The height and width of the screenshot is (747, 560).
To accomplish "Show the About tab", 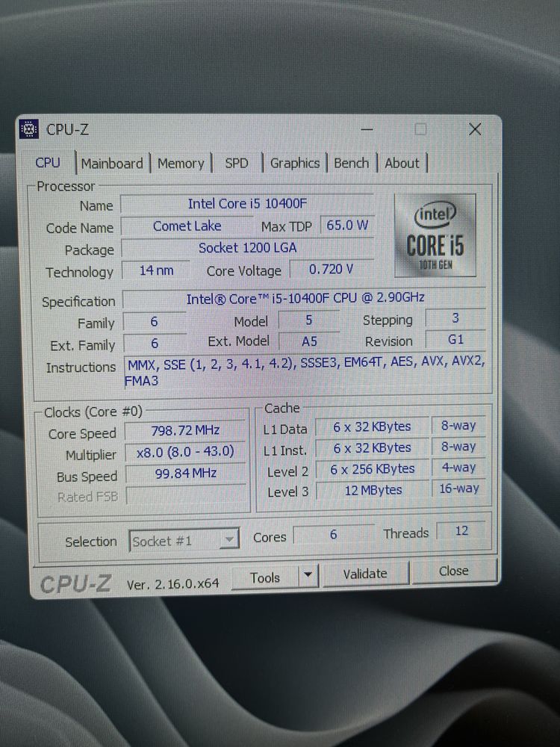I will tap(402, 163).
